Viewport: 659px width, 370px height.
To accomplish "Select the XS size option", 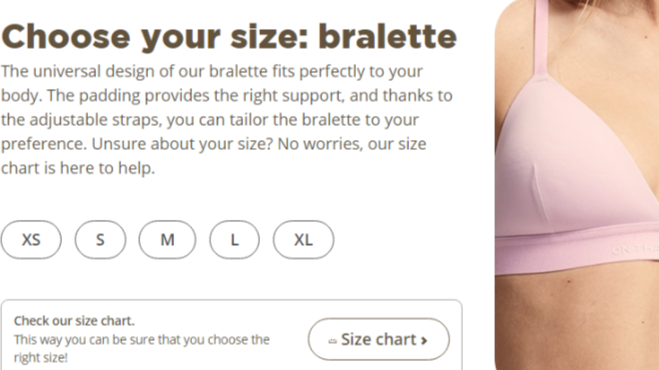I will [x=31, y=240].
